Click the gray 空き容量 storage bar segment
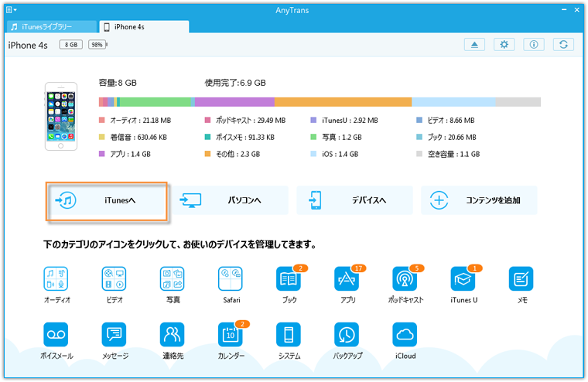The width and height of the screenshot is (588, 382). click(518, 102)
